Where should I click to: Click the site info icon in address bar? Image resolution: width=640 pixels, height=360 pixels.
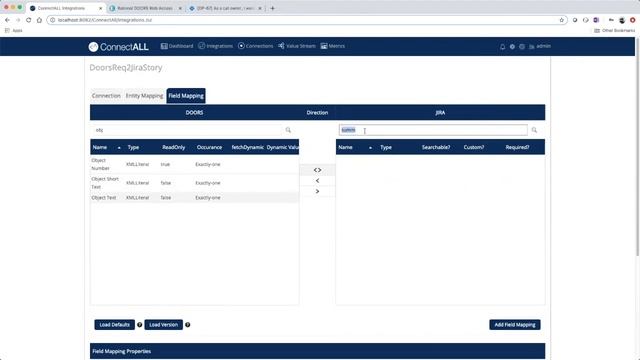(x=52, y=20)
